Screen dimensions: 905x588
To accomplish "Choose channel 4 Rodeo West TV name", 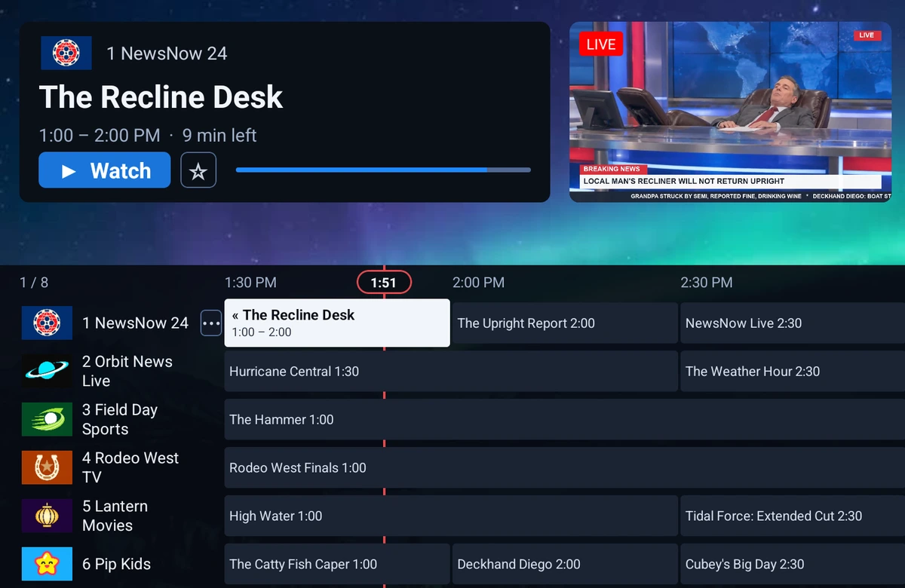I will [x=130, y=468].
